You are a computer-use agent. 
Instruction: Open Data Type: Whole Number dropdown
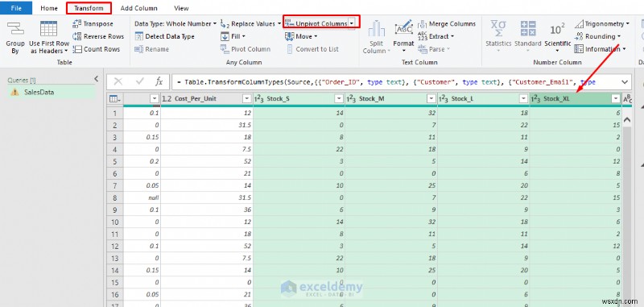(x=175, y=24)
